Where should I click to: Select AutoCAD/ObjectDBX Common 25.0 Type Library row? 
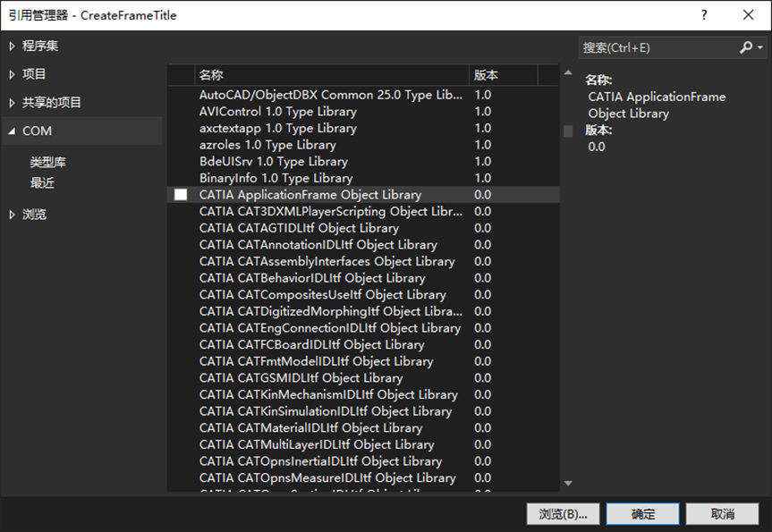pos(363,95)
